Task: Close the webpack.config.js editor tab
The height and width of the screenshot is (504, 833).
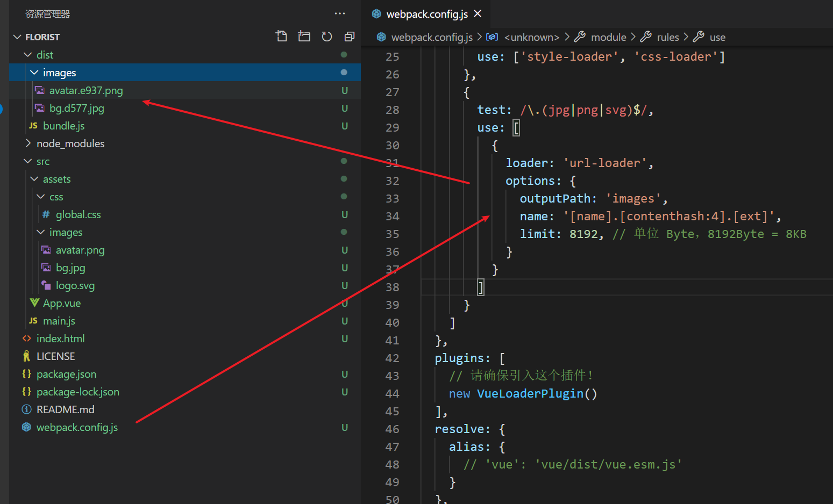Action: coord(478,13)
